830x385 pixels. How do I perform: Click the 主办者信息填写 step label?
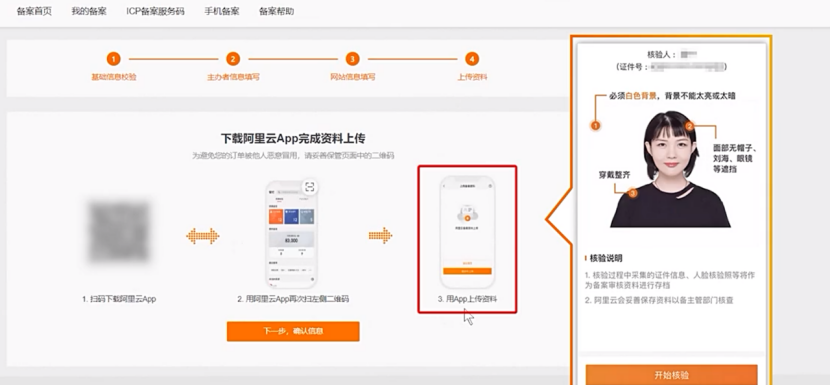click(x=233, y=77)
